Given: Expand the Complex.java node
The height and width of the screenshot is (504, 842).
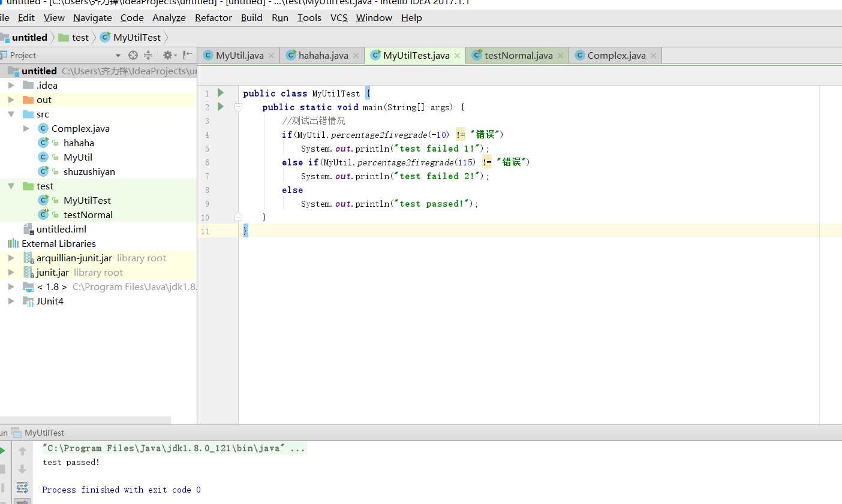Looking at the screenshot, I should (26, 128).
